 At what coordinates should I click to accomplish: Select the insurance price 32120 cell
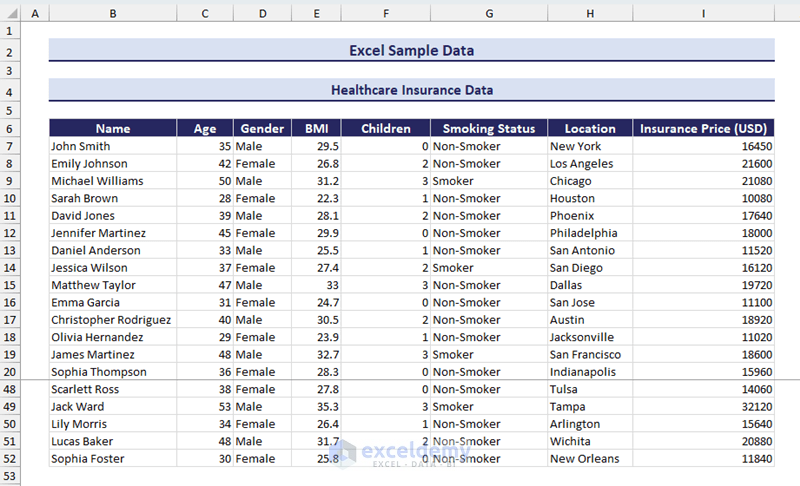tap(703, 407)
